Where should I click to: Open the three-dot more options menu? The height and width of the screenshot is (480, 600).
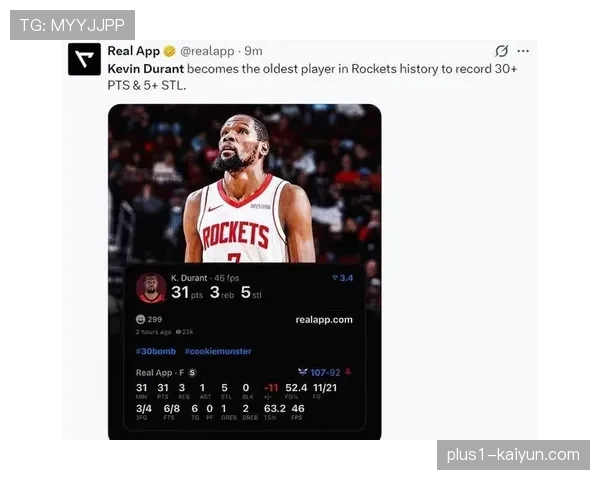coord(523,51)
